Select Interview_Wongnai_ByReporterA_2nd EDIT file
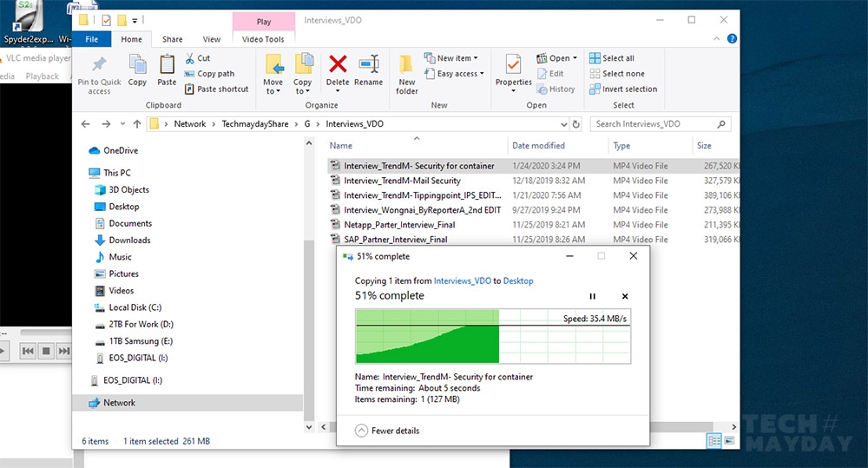 (x=422, y=210)
